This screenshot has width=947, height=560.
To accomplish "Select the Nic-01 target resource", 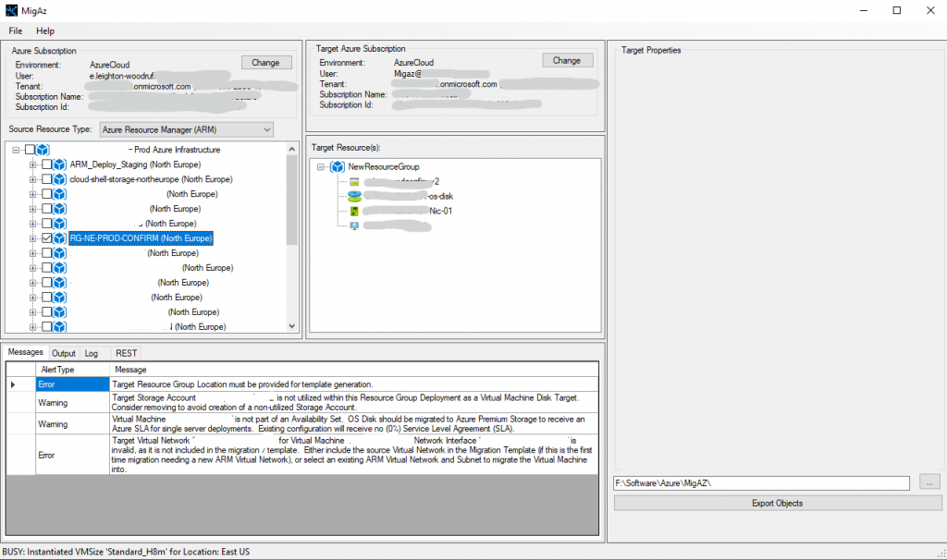I will pyautogui.click(x=408, y=212).
